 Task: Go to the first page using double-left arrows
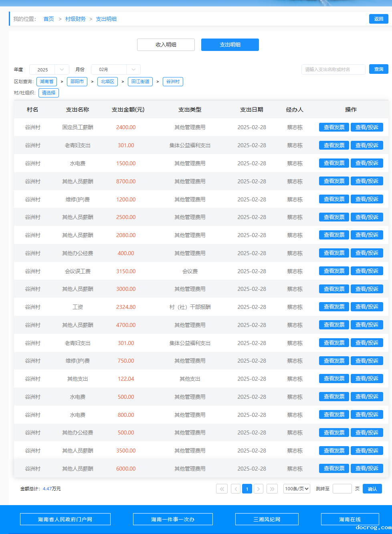pyautogui.click(x=222, y=489)
